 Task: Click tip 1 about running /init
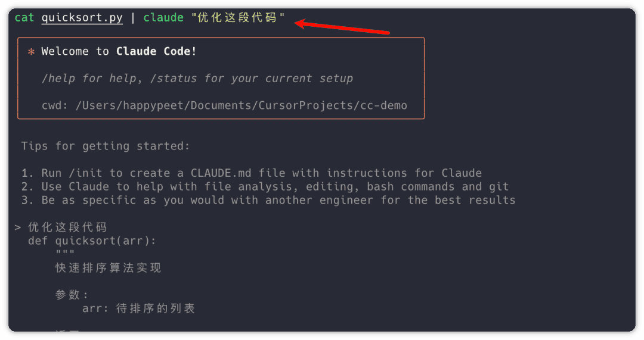(252, 173)
